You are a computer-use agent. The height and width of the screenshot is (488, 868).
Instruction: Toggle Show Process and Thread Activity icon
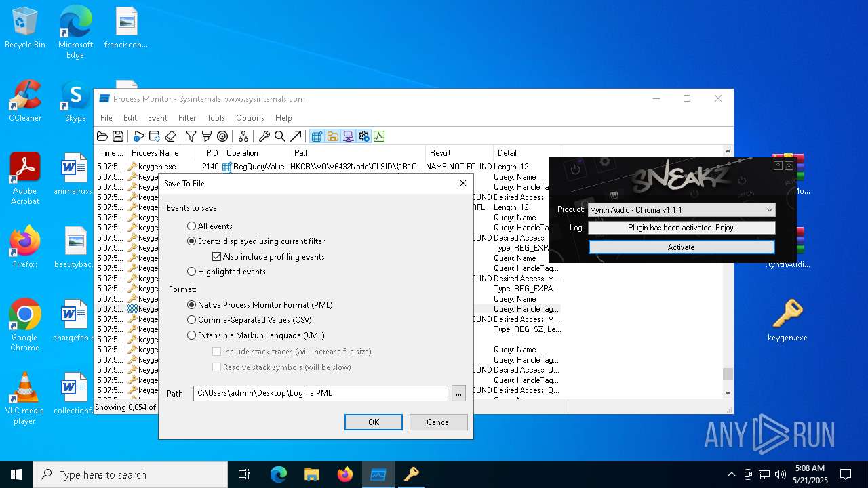pos(363,136)
